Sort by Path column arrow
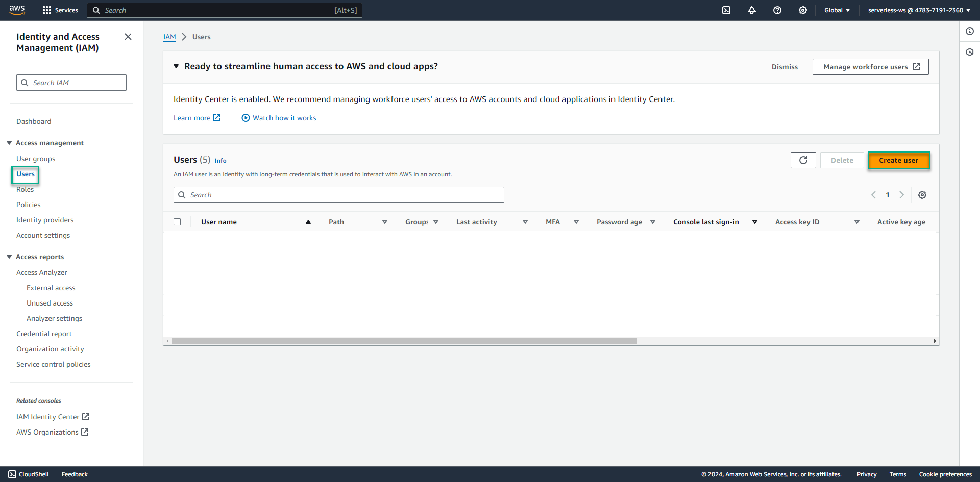This screenshot has height=482, width=980. pos(385,222)
